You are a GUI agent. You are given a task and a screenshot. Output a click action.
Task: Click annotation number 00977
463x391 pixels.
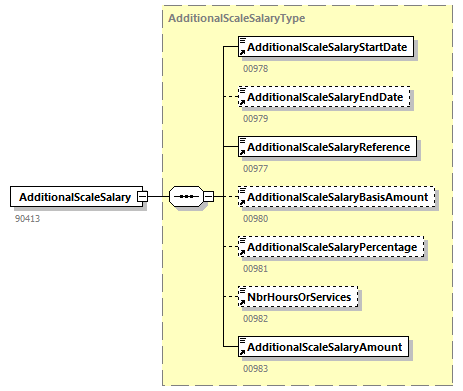(x=255, y=169)
